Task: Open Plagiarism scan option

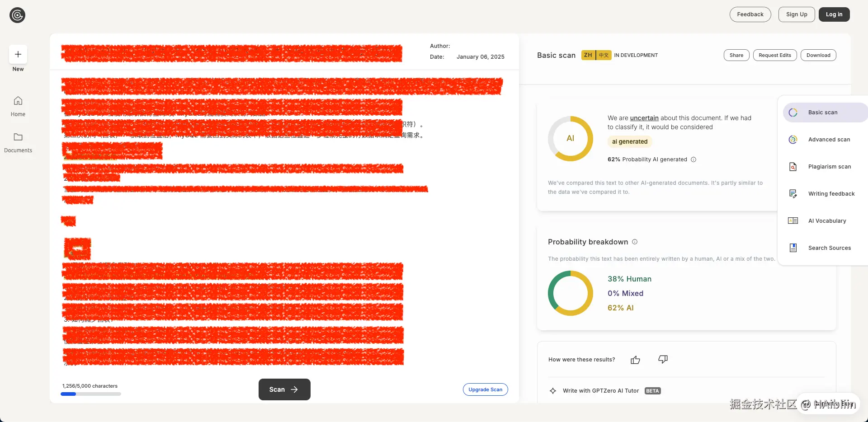Action: tap(829, 167)
